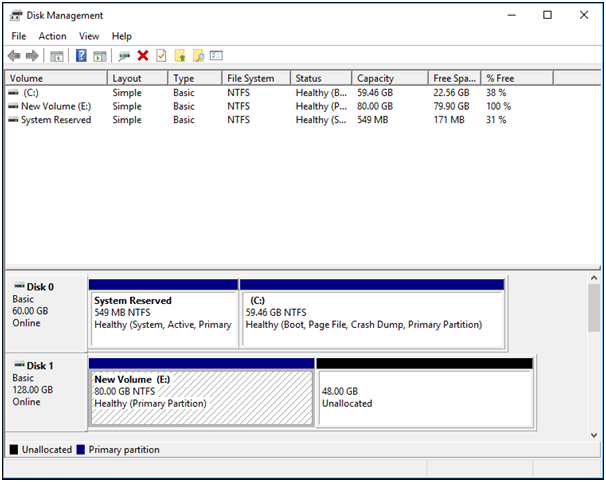
Task: Click the 31 % free cell
Action: click(496, 120)
